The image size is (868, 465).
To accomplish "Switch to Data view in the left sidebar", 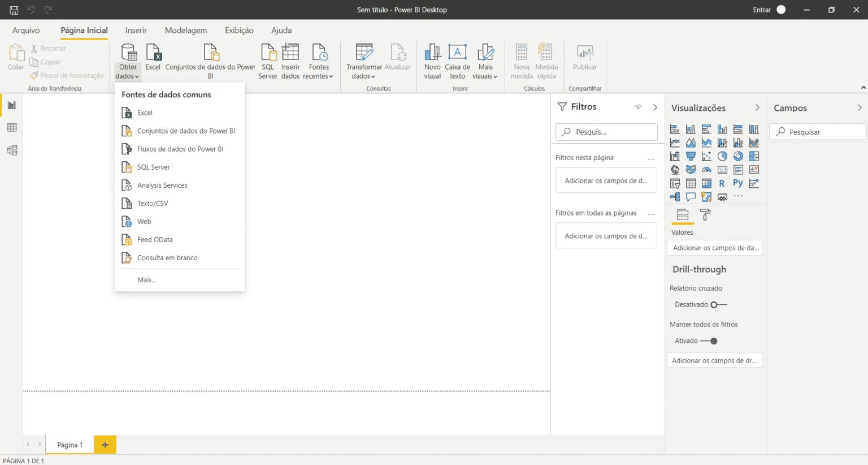I will click(x=11, y=127).
